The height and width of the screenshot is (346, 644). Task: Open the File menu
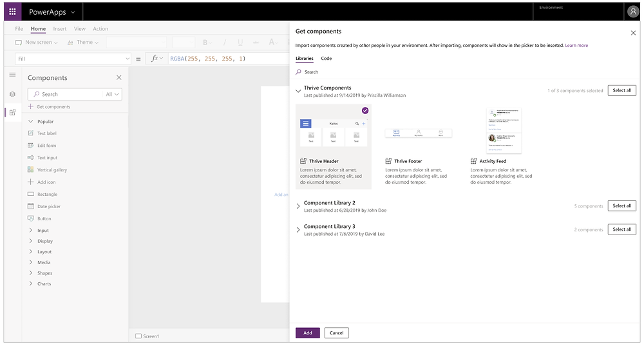[19, 29]
